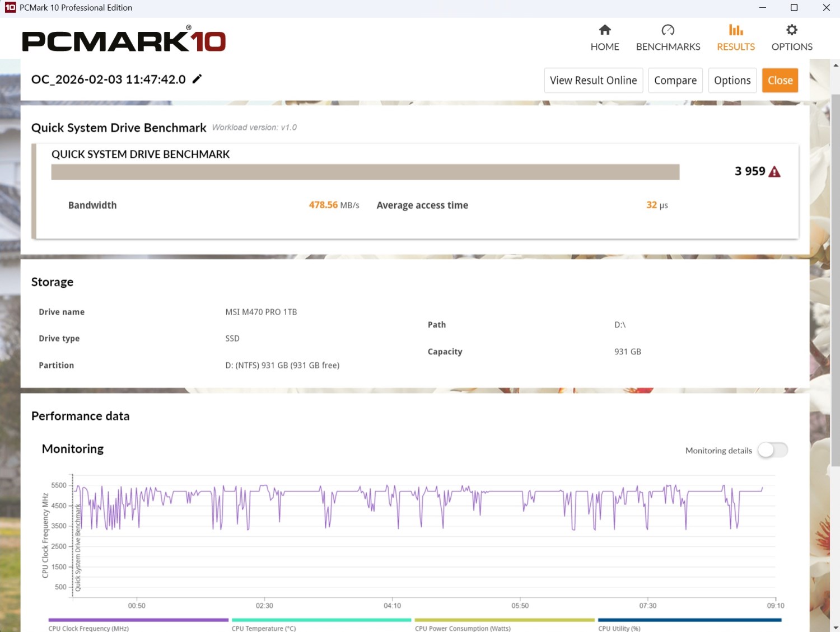Open the BENCHMARKS tab
The image size is (840, 632).
pyautogui.click(x=668, y=38)
